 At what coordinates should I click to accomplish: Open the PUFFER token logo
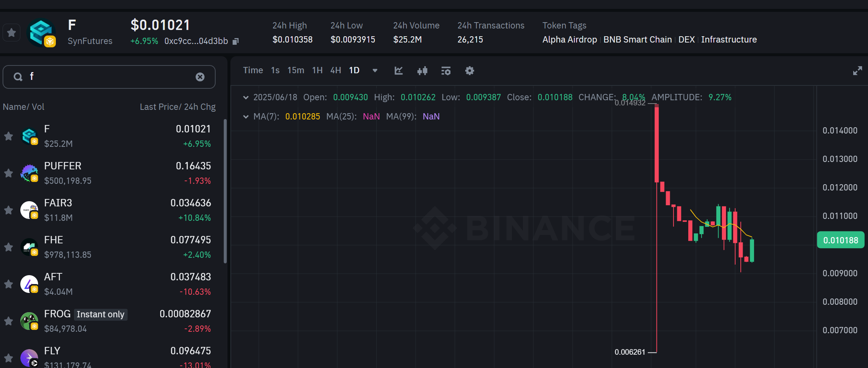point(30,173)
